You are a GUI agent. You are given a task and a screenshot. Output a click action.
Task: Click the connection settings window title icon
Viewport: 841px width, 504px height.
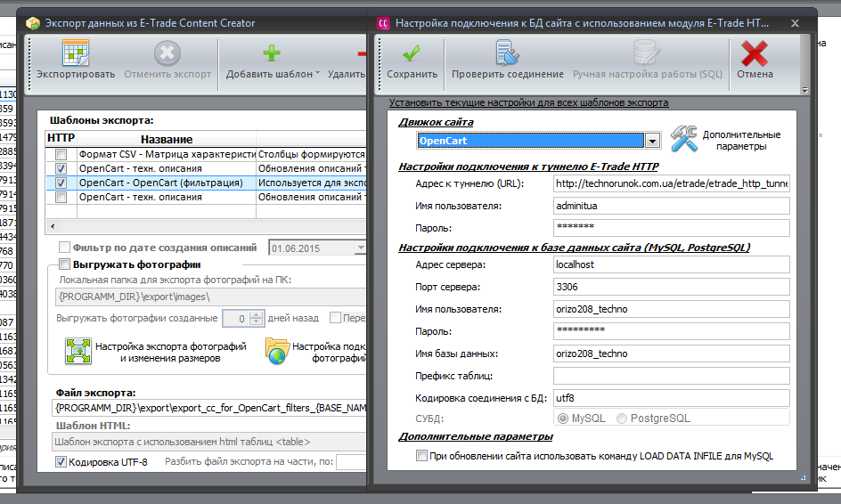point(383,23)
